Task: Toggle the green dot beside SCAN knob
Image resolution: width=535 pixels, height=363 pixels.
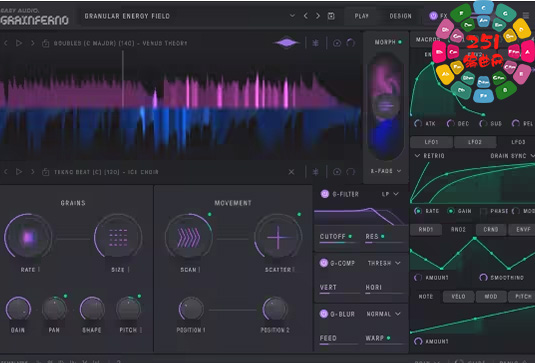Action: pos(209,214)
